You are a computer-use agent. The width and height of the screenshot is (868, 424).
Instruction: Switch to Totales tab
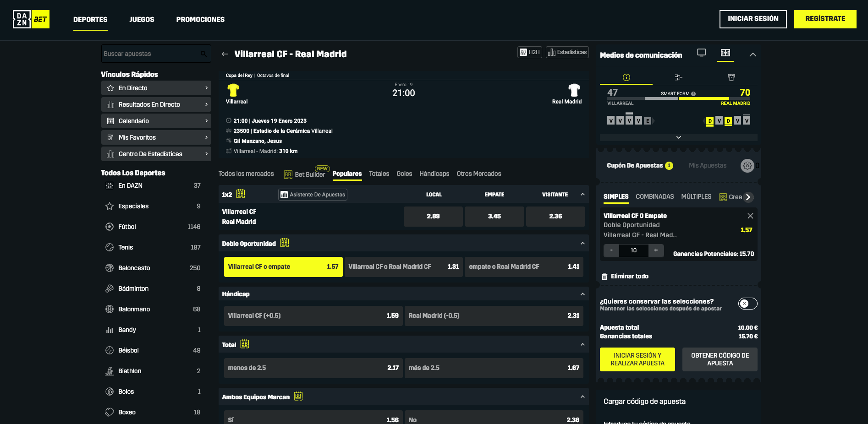379,174
